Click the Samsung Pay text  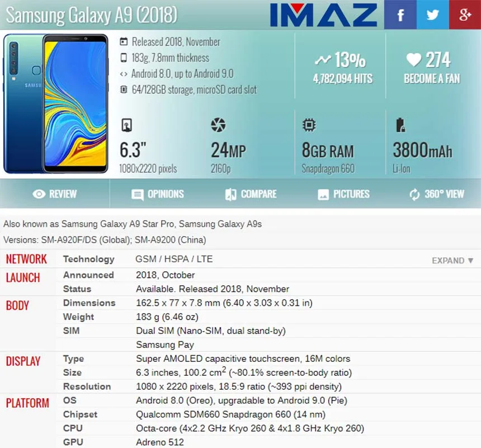pos(165,345)
